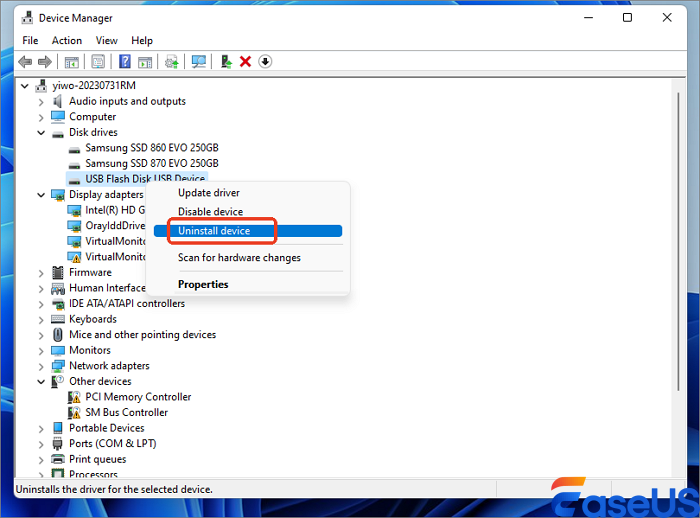Select the PCI Memory Controller entry
The image size is (700, 518).
coord(138,397)
